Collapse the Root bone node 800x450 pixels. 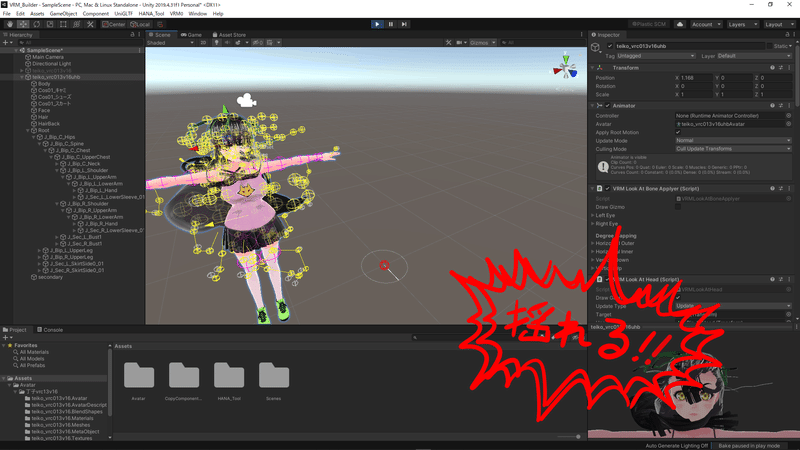[28, 130]
